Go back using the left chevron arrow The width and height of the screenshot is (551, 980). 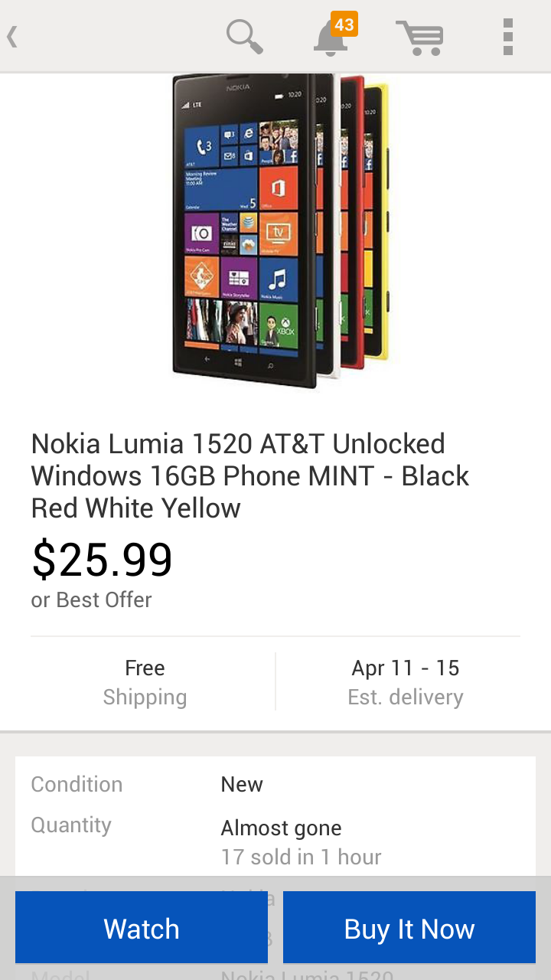12,36
